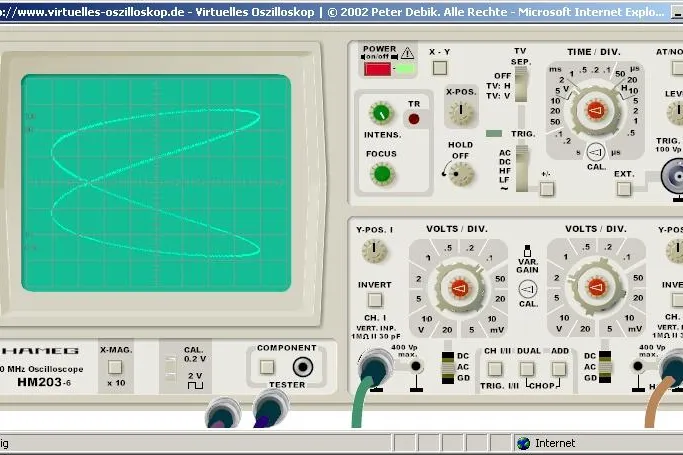The image size is (683, 455).
Task: Click channel II VOLTS/DIV. red knob
Action: (x=596, y=287)
